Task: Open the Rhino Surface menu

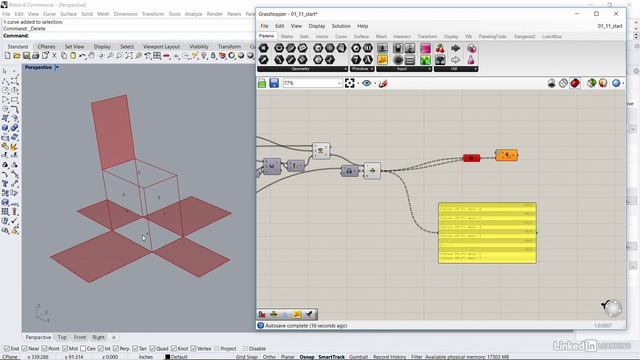Action: coord(68,14)
